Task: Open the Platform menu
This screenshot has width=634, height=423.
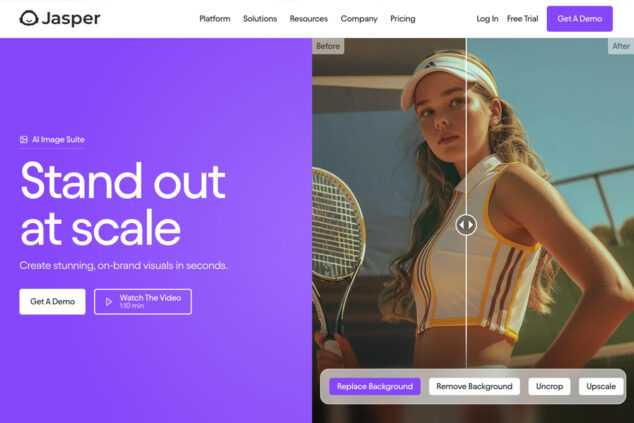Action: pyautogui.click(x=215, y=19)
